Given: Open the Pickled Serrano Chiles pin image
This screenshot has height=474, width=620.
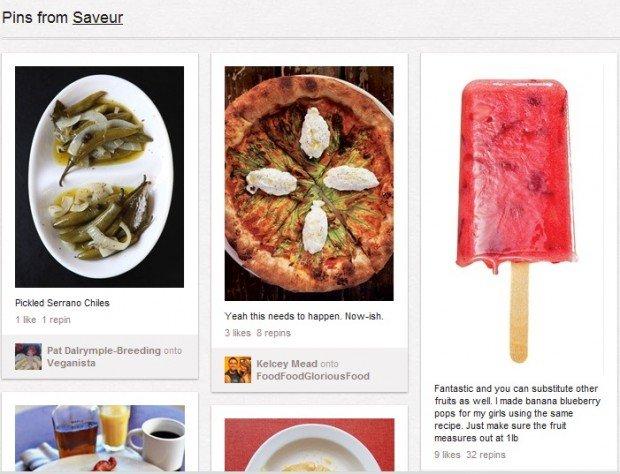Looking at the screenshot, I should coord(99,177).
